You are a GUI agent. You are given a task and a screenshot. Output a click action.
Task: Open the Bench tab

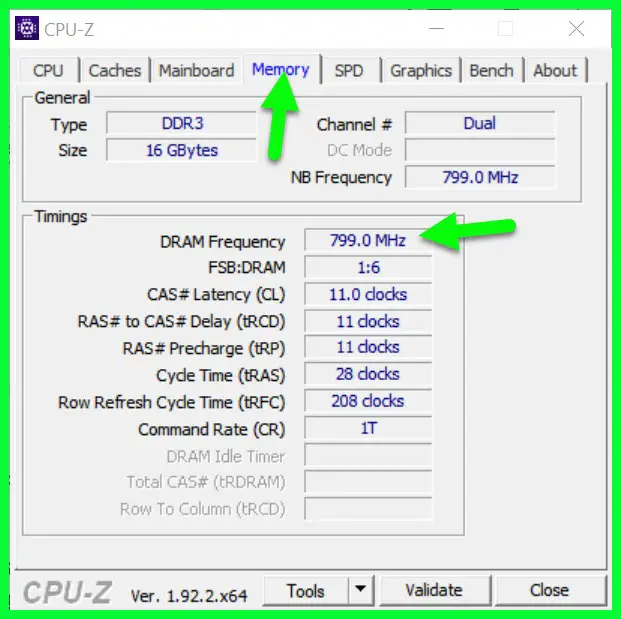click(491, 70)
